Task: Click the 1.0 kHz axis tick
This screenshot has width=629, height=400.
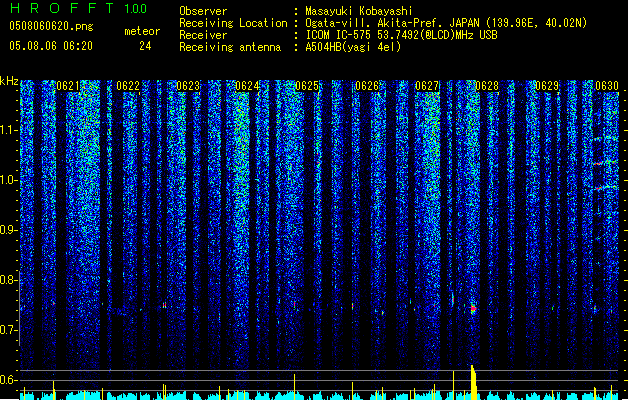Action: click(x=9, y=181)
